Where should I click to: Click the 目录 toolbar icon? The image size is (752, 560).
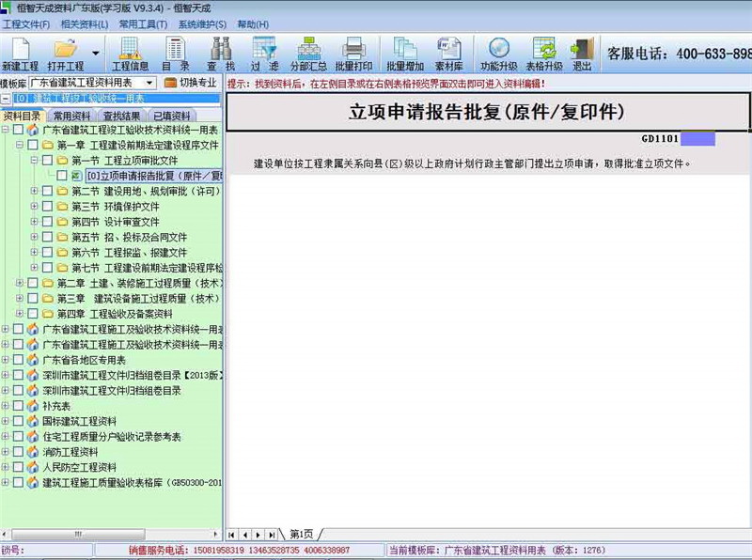(x=175, y=54)
